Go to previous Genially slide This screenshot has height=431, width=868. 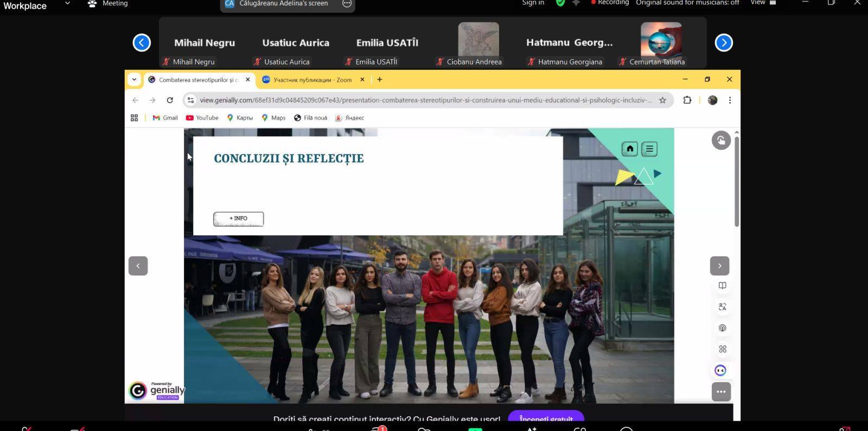pyautogui.click(x=138, y=266)
